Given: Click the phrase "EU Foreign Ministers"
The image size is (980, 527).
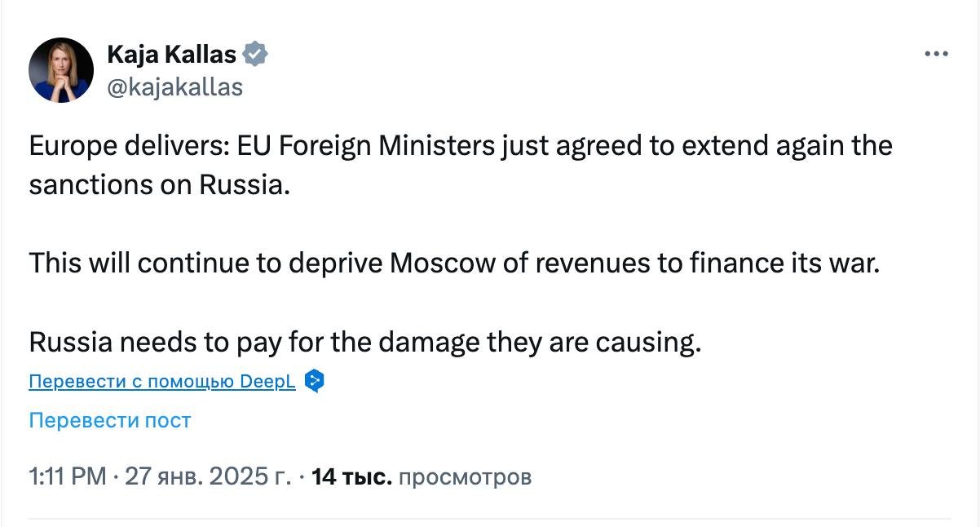Looking at the screenshot, I should pos(366,146).
